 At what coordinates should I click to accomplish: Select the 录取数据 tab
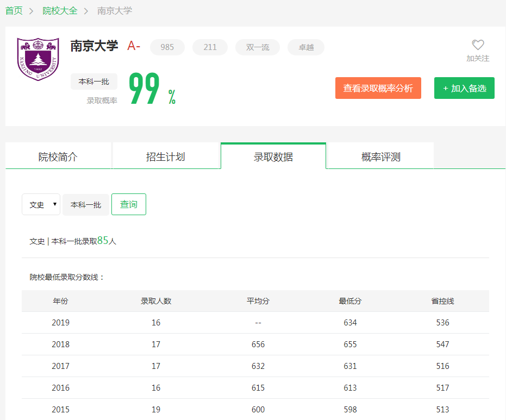273,157
